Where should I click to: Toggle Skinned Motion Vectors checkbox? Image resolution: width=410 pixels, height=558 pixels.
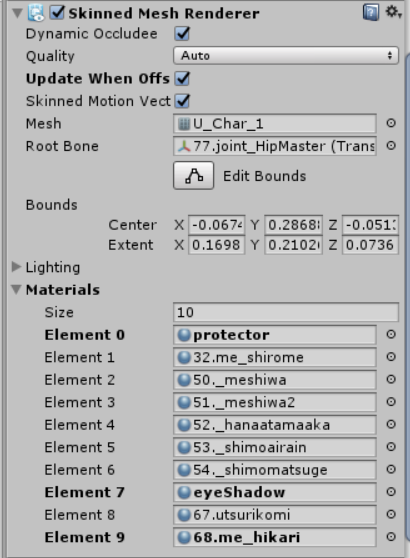click(182, 101)
